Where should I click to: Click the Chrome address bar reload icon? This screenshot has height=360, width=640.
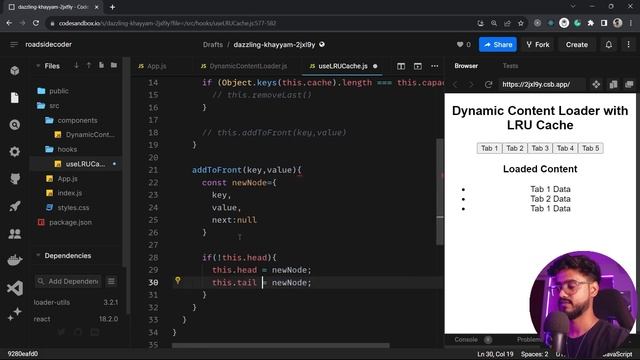36,23
